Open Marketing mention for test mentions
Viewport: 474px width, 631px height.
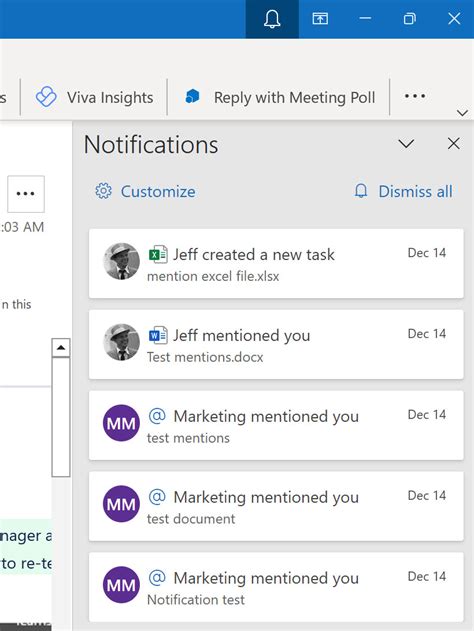click(x=276, y=425)
